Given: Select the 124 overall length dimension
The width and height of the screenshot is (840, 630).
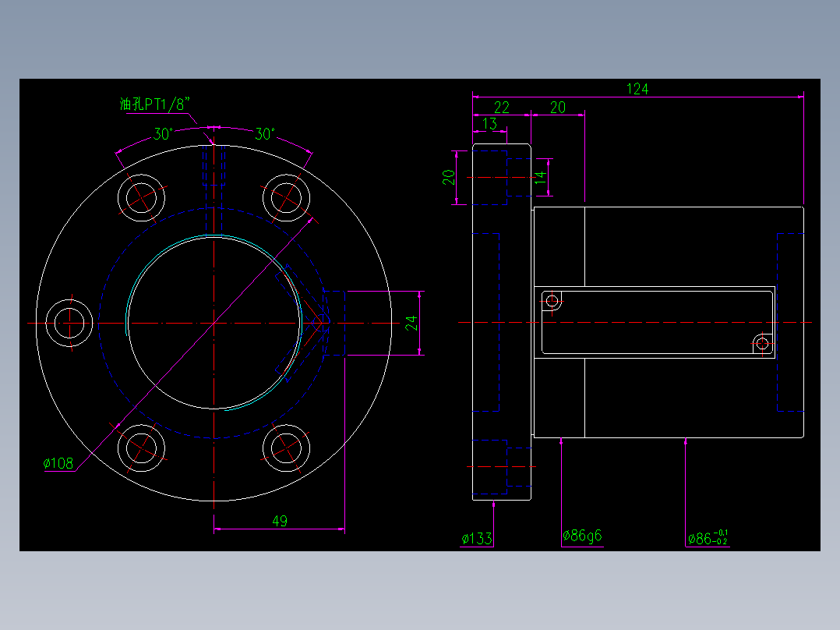Looking at the screenshot, I should coord(637,88).
